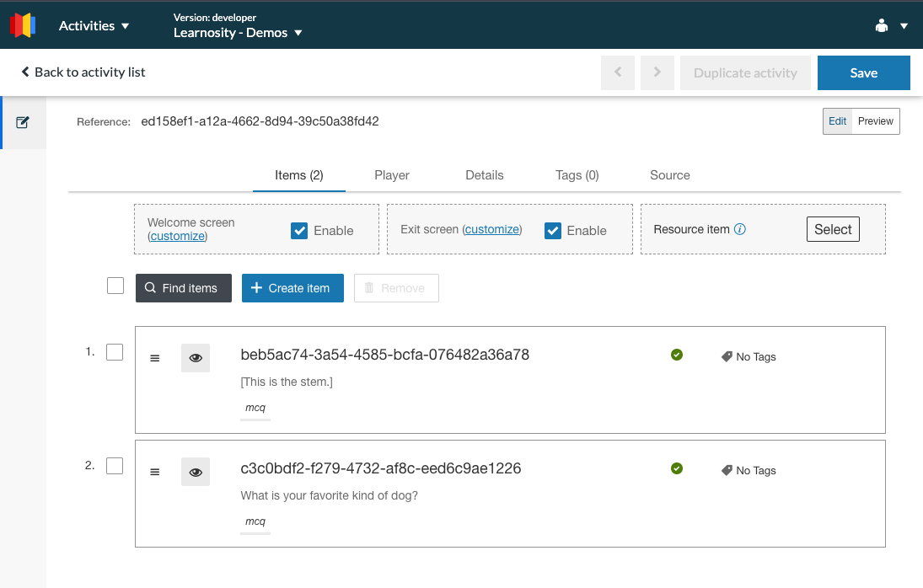Click the Learnosity logo icon

(22, 24)
